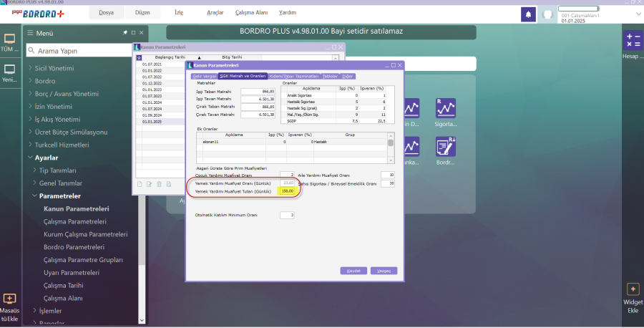Click the new record icon in list window
Image resolution: width=644 pixels, height=328 pixels.
[x=140, y=184]
